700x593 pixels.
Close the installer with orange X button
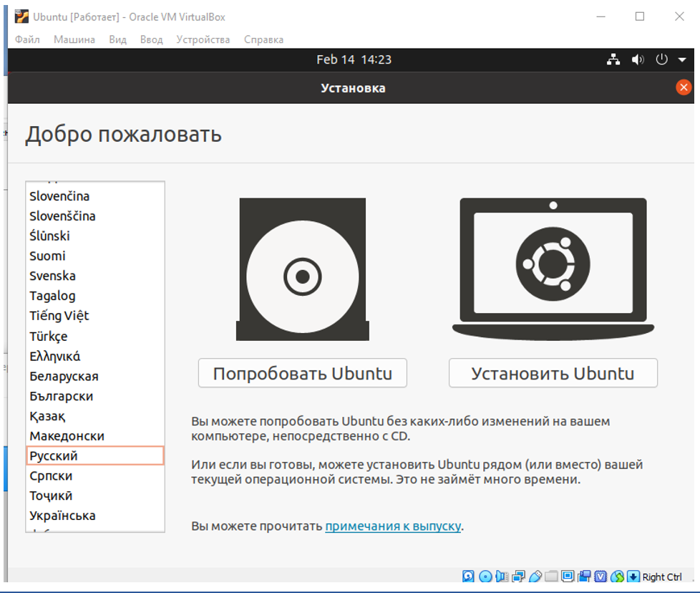click(x=684, y=87)
